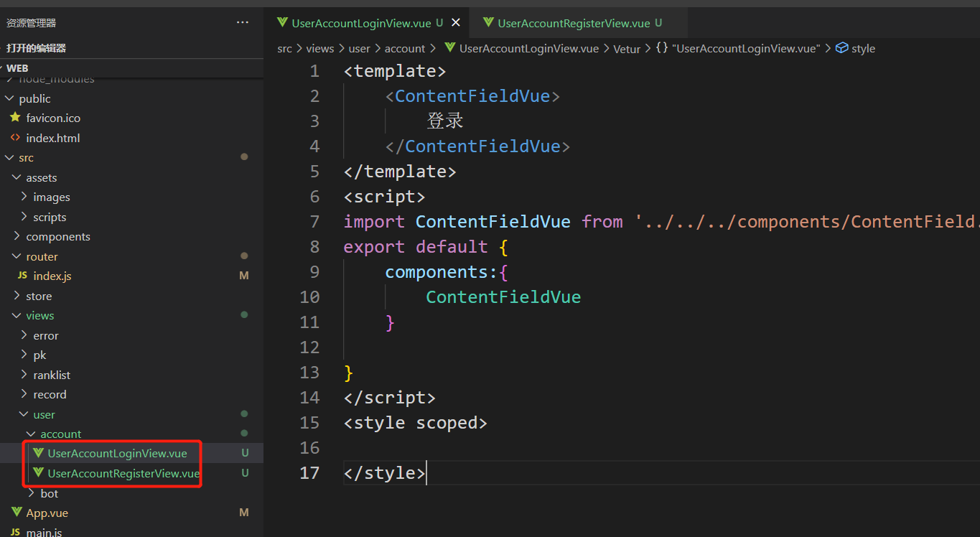This screenshot has height=537, width=980.
Task: Click the import keyword on line 7
Action: [x=374, y=222]
